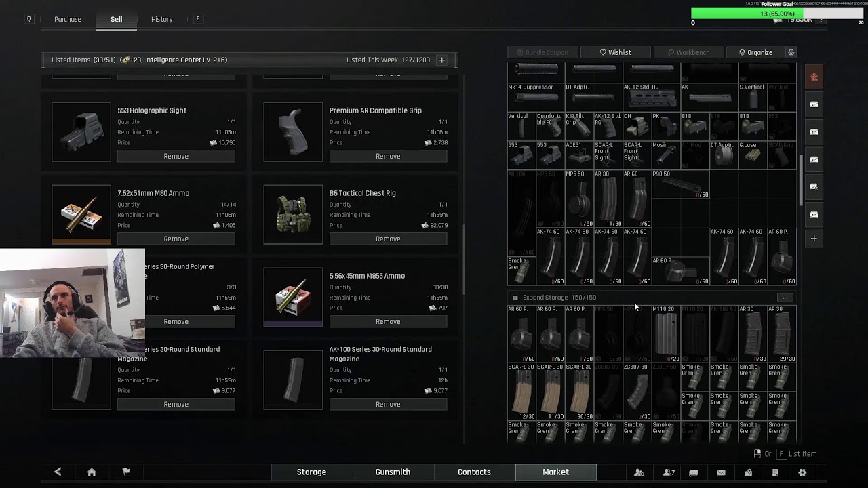Select the Mk14 Suppressor in the inventory
The height and width of the screenshot is (488, 868).
point(536,97)
